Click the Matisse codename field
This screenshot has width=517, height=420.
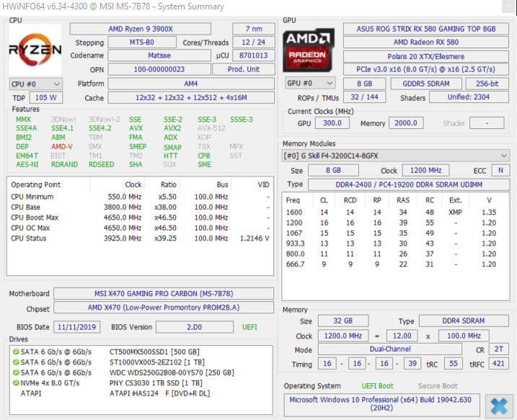[x=159, y=55]
